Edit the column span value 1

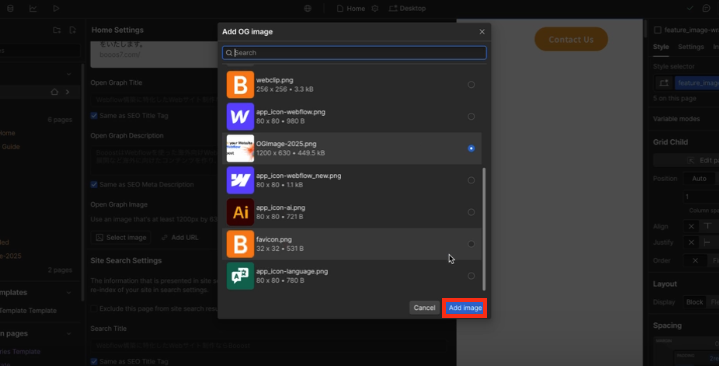(x=701, y=196)
